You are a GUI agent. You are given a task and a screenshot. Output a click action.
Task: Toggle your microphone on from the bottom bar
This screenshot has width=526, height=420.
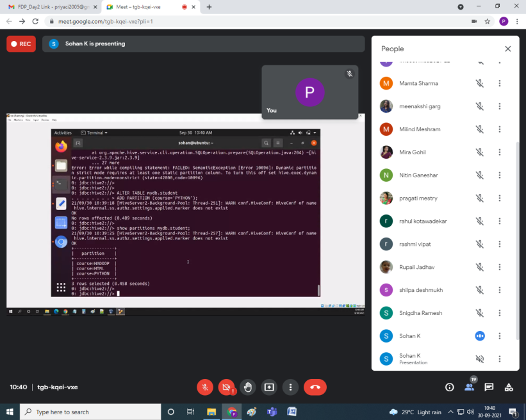coord(205,387)
